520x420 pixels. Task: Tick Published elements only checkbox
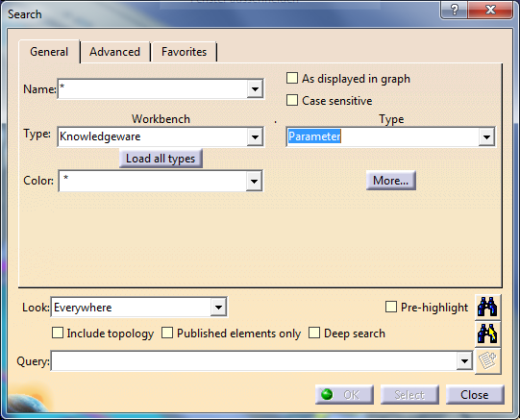coord(167,333)
